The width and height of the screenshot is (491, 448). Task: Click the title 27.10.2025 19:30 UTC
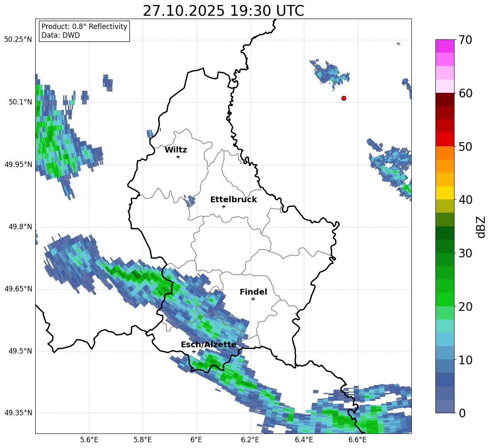click(224, 11)
